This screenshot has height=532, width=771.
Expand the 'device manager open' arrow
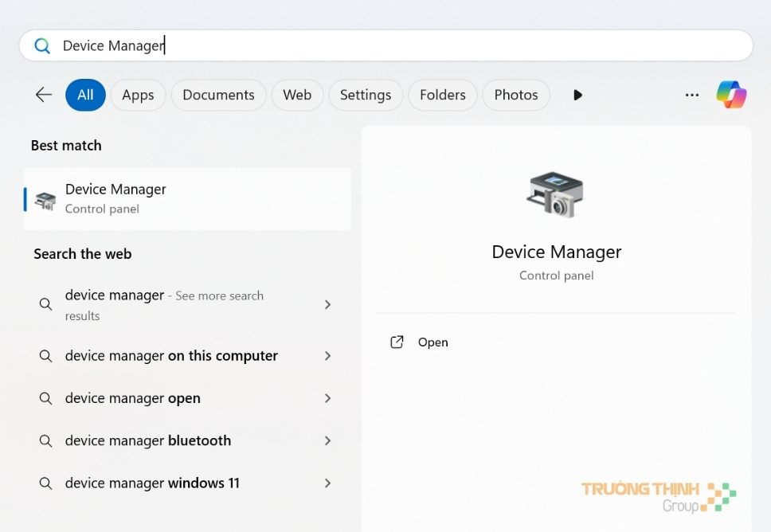pos(327,398)
